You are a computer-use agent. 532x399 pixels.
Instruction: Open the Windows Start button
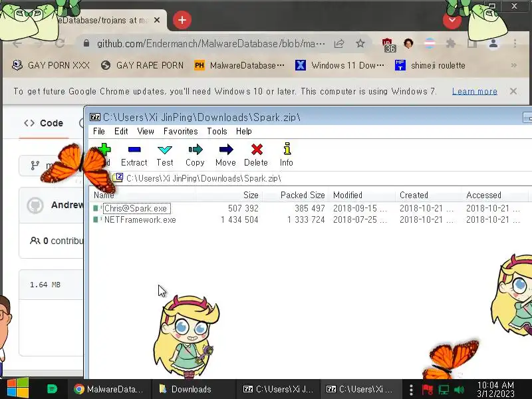[18, 389]
